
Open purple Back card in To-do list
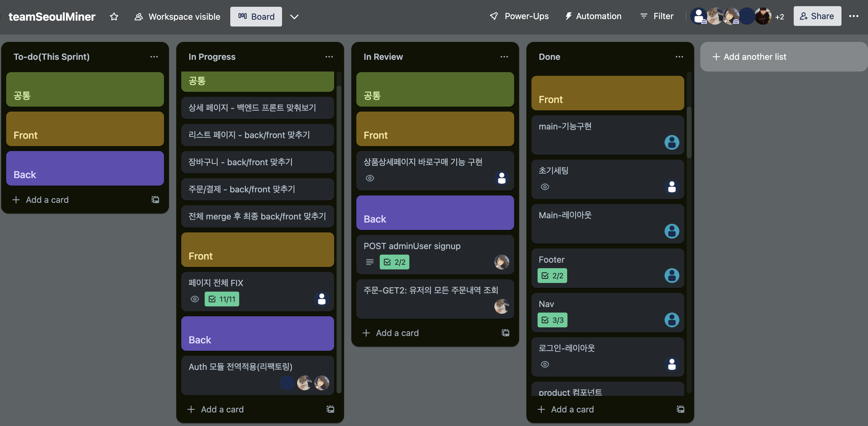pyautogui.click(x=85, y=168)
